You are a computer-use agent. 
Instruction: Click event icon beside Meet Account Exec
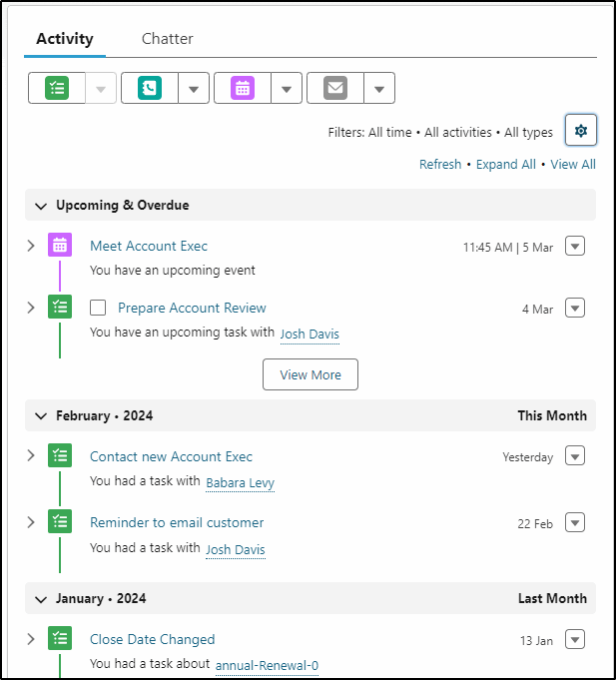click(60, 245)
